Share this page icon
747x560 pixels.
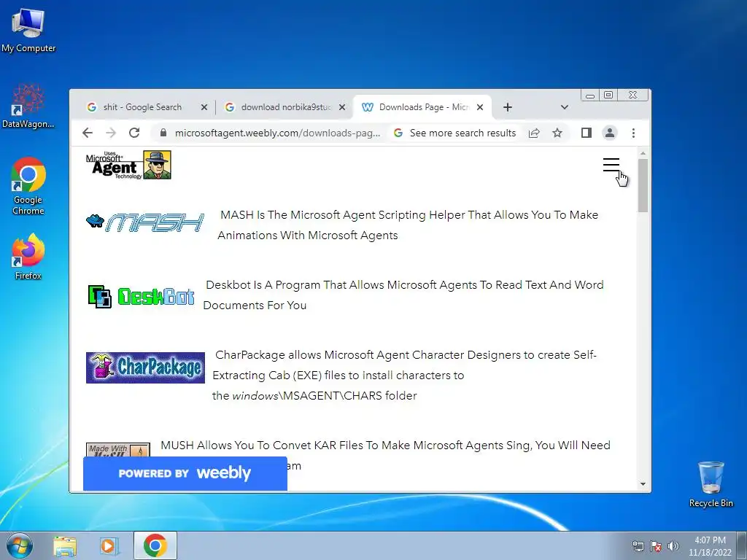click(x=534, y=133)
